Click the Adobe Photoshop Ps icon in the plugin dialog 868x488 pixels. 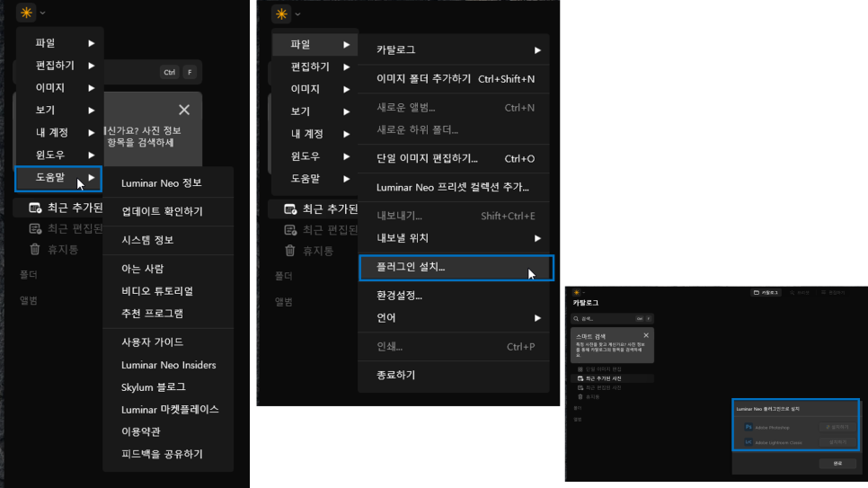click(748, 427)
